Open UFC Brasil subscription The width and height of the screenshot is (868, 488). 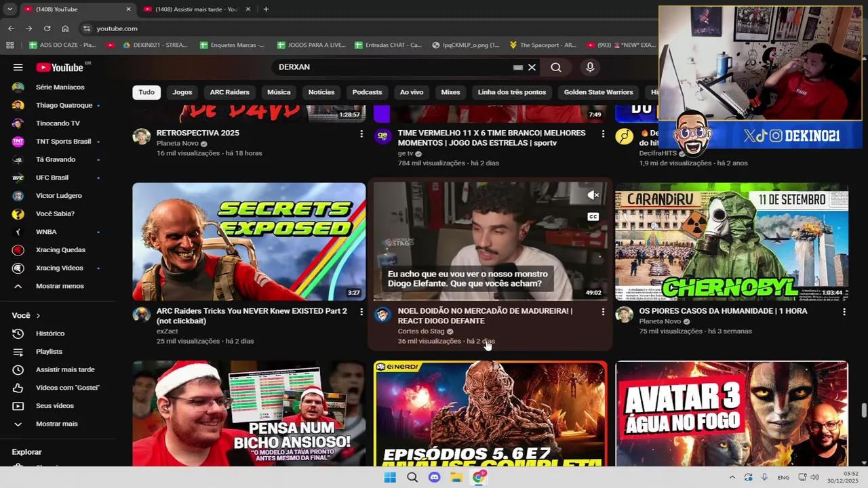coord(52,178)
